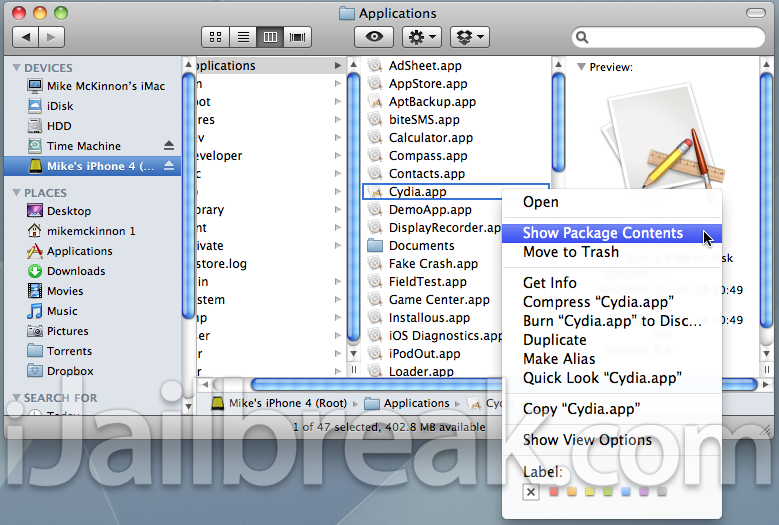
Task: Click Mike's iPhone 4 (Root) in path bar
Action: 279,403
